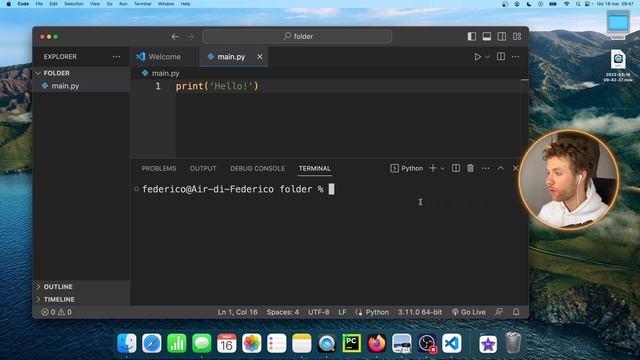This screenshot has width=640, height=360.
Task: Open notifications bell icon
Action: point(516,312)
